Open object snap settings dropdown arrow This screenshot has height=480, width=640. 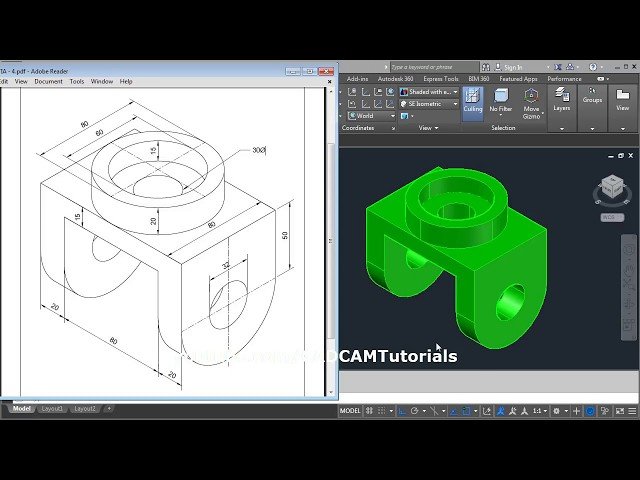click(476, 411)
